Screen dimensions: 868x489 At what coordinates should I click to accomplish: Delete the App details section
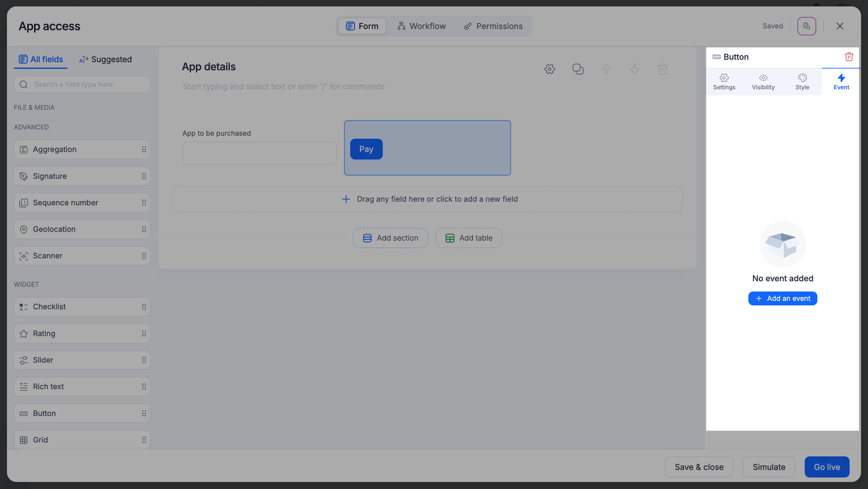(663, 69)
